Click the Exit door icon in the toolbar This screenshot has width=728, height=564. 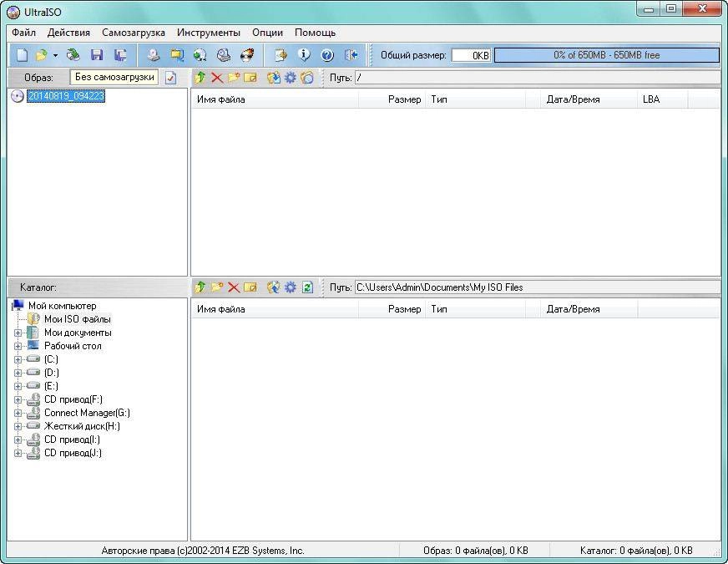pyautogui.click(x=351, y=55)
